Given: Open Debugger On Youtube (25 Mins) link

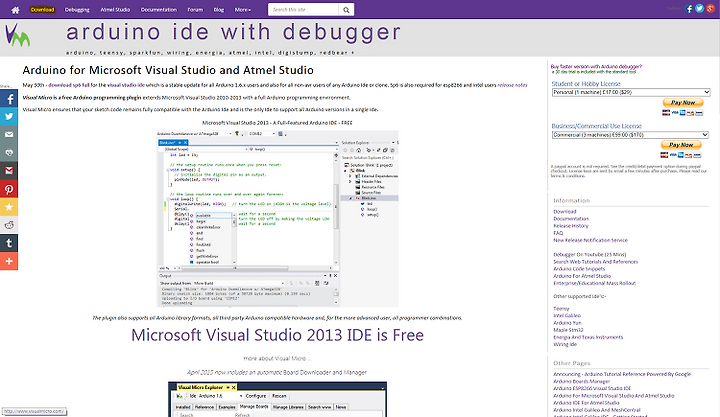Looking at the screenshot, I should coord(590,254).
